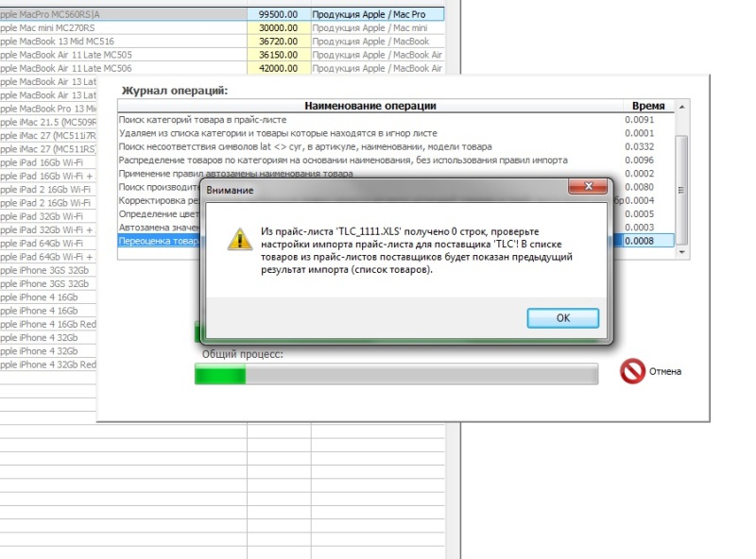Image resolution: width=756 pixels, height=559 pixels.
Task: Click time value 0.0096
Action: point(640,160)
